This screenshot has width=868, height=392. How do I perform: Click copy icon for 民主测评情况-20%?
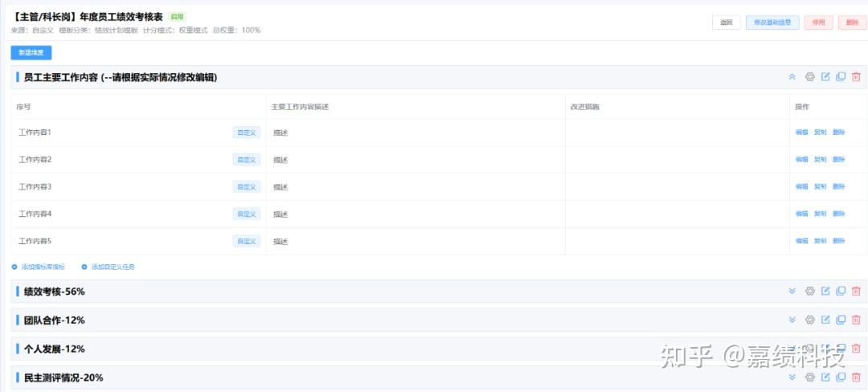[841, 377]
